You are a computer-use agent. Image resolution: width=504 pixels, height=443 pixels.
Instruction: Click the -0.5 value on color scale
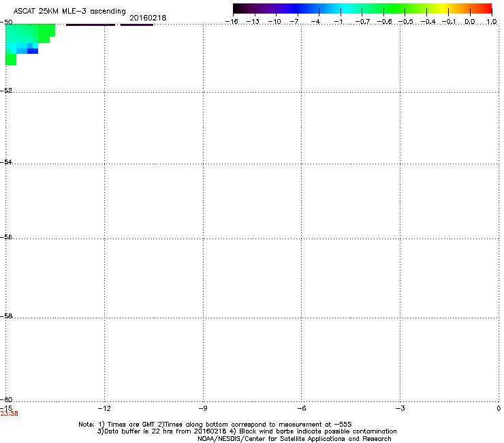coord(406,22)
